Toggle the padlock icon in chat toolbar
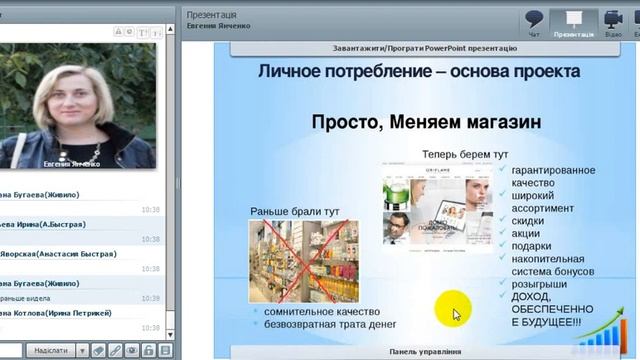Screen dimensions: 640x360 pyautogui.click(x=149, y=351)
